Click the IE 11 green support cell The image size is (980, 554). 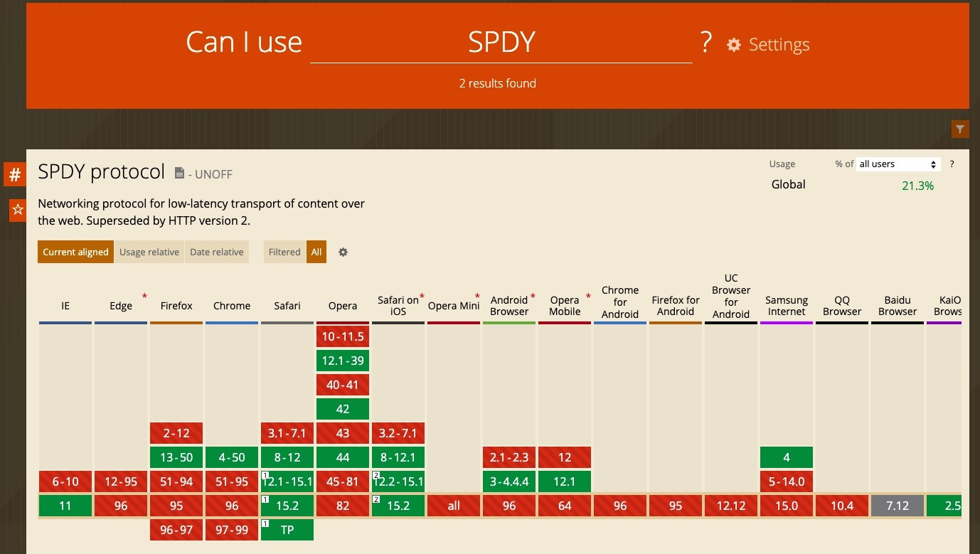pyautogui.click(x=65, y=506)
